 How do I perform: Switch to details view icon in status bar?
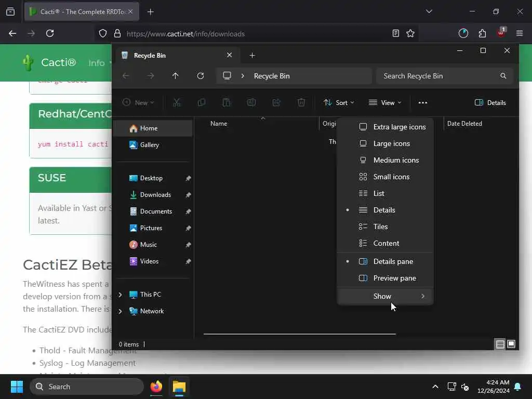click(x=500, y=344)
